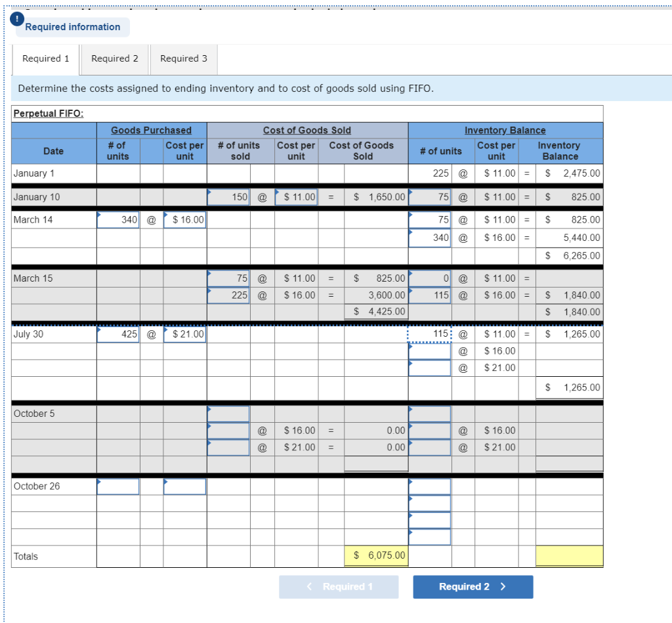Click the greyed Required 1 back button
Screen dimensions: 672x623
(x=339, y=586)
